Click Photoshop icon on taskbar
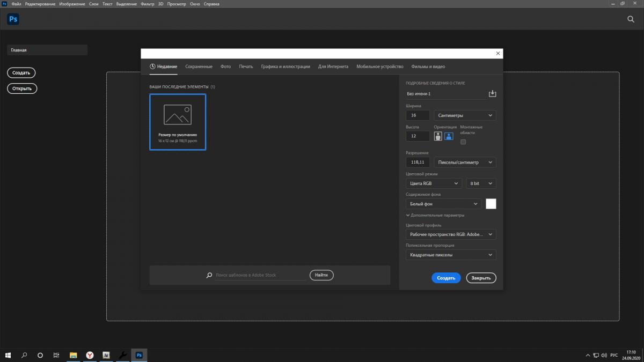The image size is (644, 362). pos(139,355)
